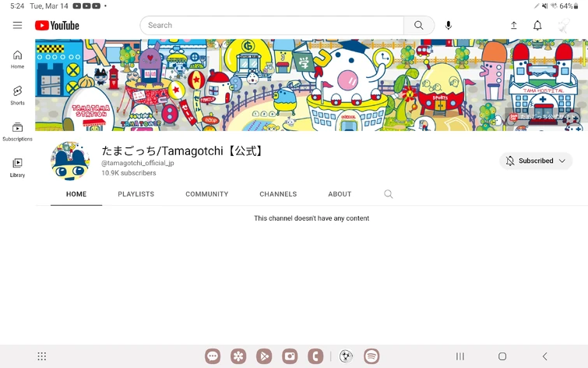The height and width of the screenshot is (368, 588).
Task: Open the Messages app in taskbar
Action: (213, 356)
